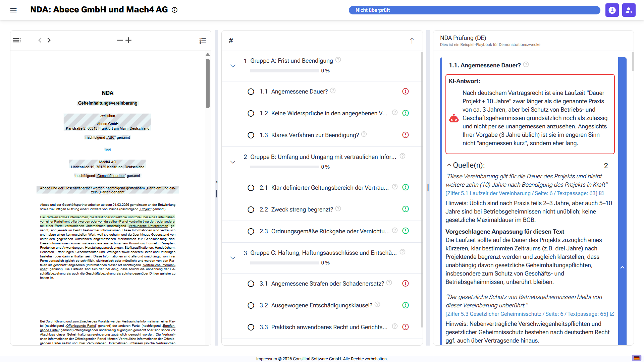Go to the previous document page
Image resolution: width=644 pixels, height=362 pixels.
click(40, 40)
